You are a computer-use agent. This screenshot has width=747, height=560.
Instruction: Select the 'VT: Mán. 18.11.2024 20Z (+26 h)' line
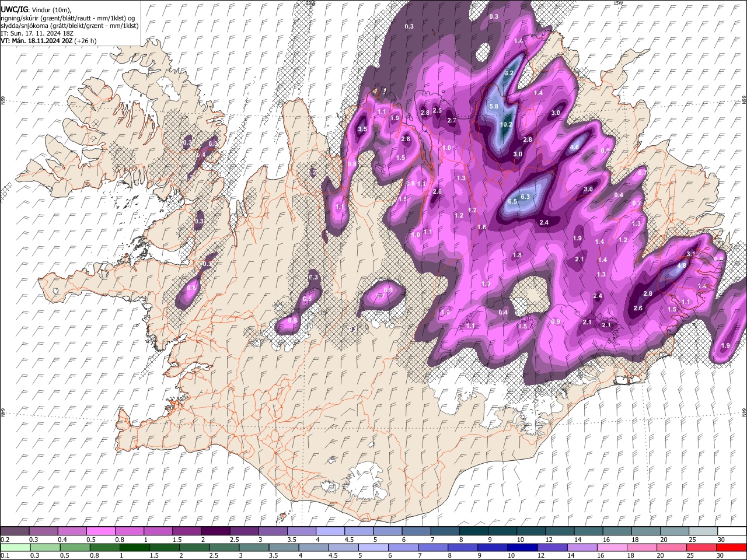[x=48, y=41]
